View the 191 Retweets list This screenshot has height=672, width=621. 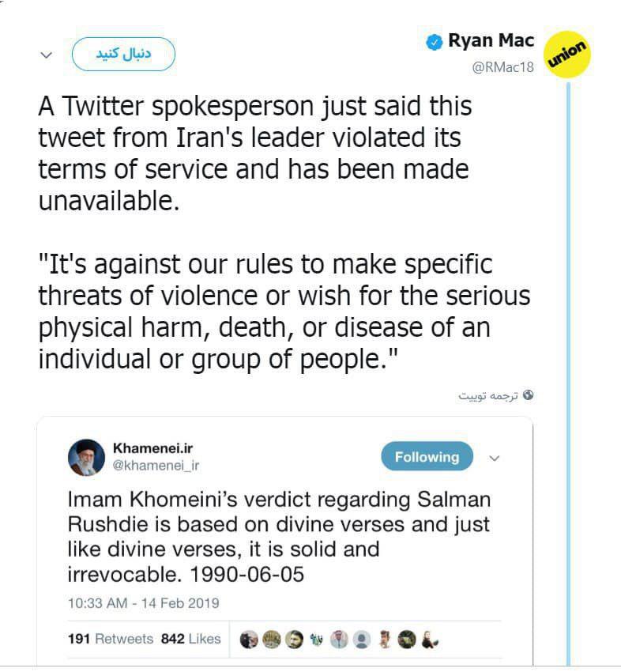[x=111, y=639]
